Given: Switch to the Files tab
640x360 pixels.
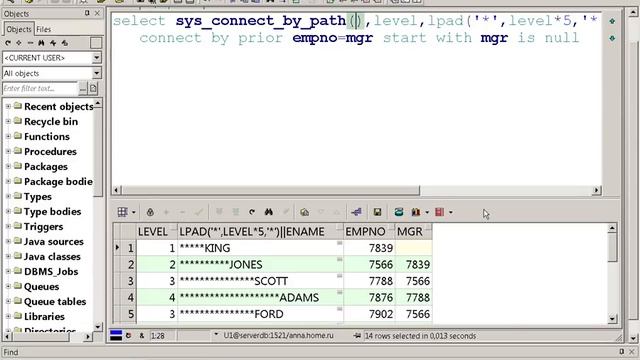Looking at the screenshot, I should 44,29.
